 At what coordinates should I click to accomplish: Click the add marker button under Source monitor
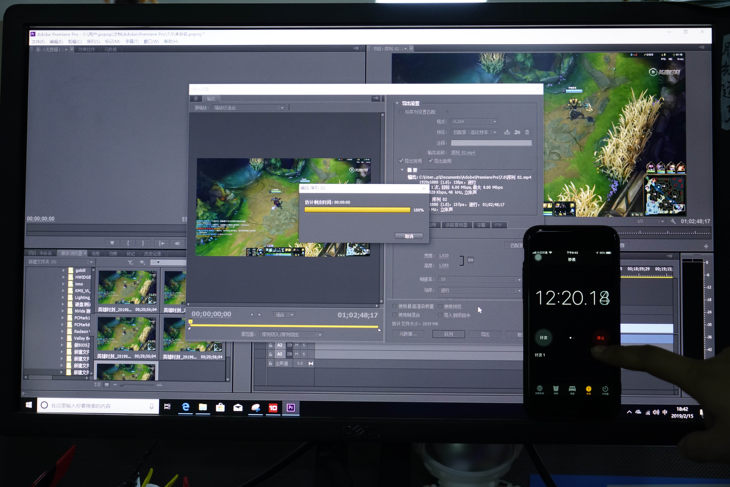[x=112, y=243]
